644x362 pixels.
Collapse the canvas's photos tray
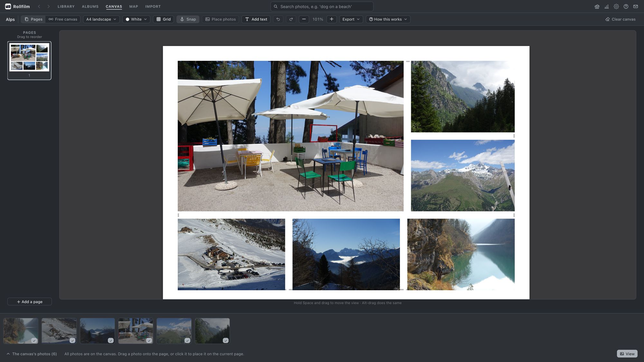pos(32,354)
